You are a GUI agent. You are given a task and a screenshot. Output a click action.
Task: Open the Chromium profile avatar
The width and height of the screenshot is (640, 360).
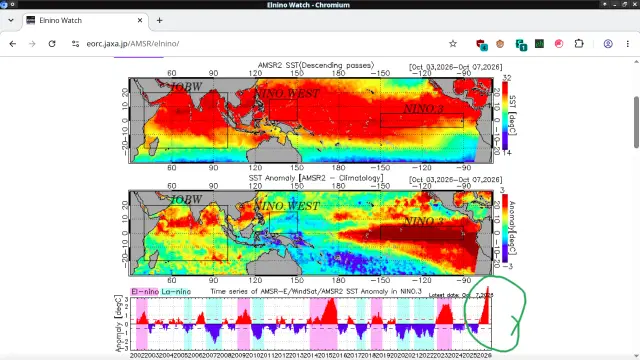click(x=608, y=44)
